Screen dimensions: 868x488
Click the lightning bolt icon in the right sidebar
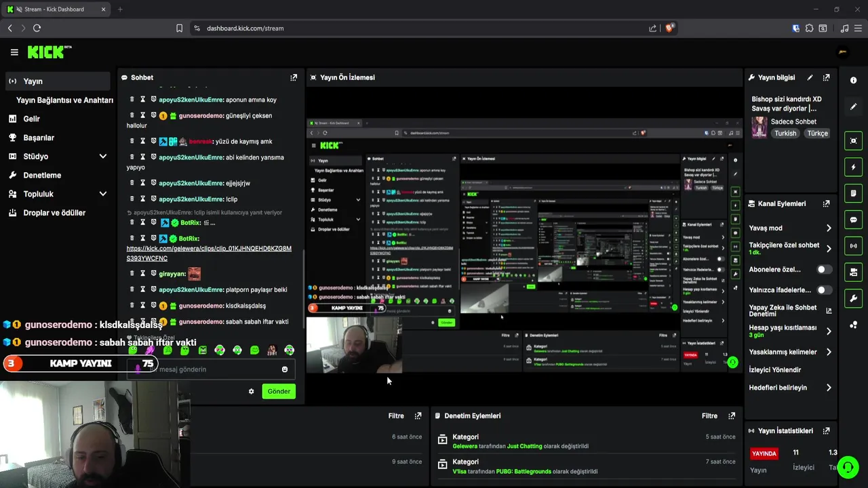(x=853, y=167)
